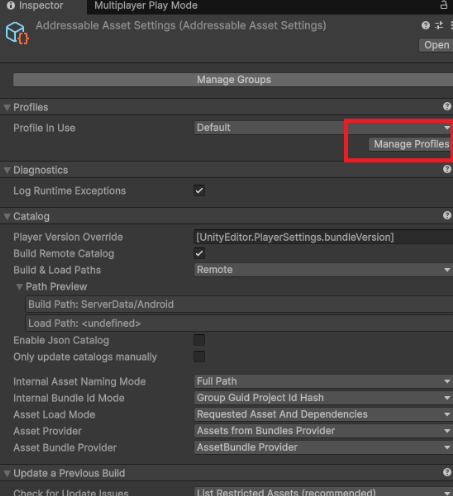
Task: Open help for the Catalog section
Action: point(447,215)
